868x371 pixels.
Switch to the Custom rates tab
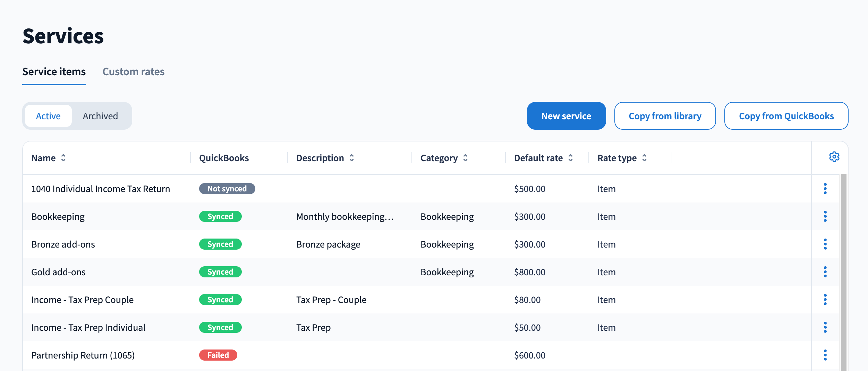[x=133, y=72]
